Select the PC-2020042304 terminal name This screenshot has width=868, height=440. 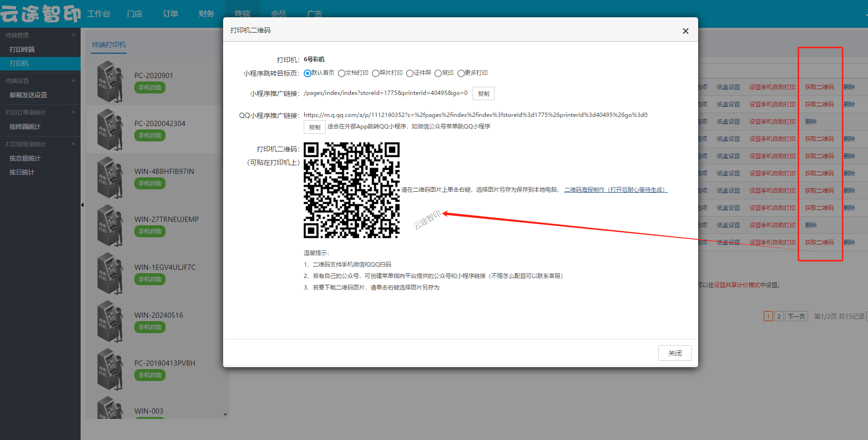tap(160, 124)
